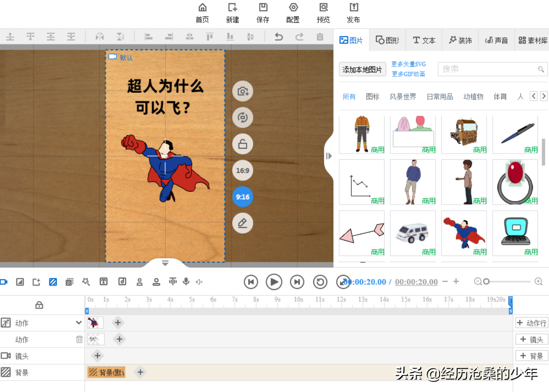Image resolution: width=549 pixels, height=392 pixels.
Task: Click the 背景(默认) clip in the timeline
Action: coord(106,372)
